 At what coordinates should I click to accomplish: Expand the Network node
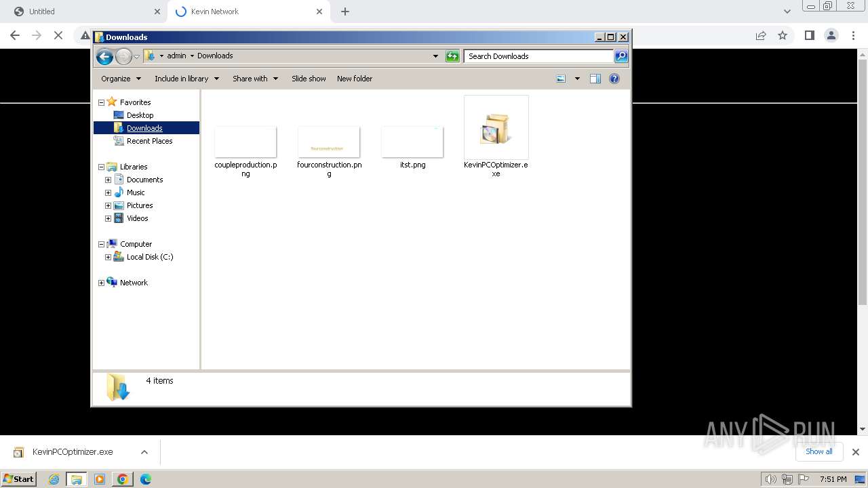point(102,283)
